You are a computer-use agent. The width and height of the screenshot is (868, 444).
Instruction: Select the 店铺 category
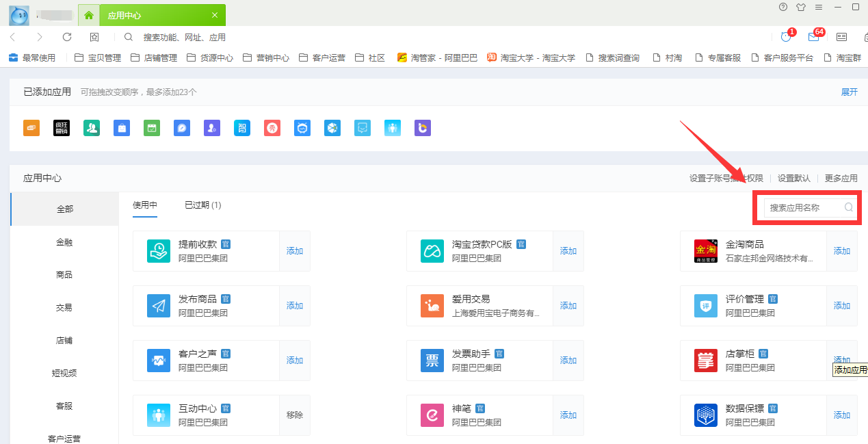[65, 341]
